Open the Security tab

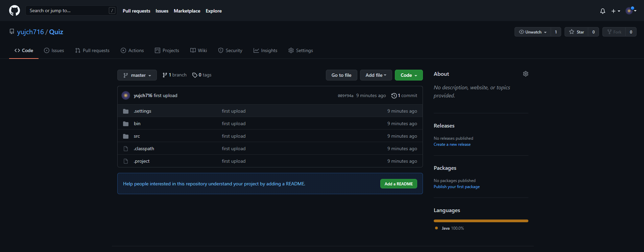[x=230, y=50]
